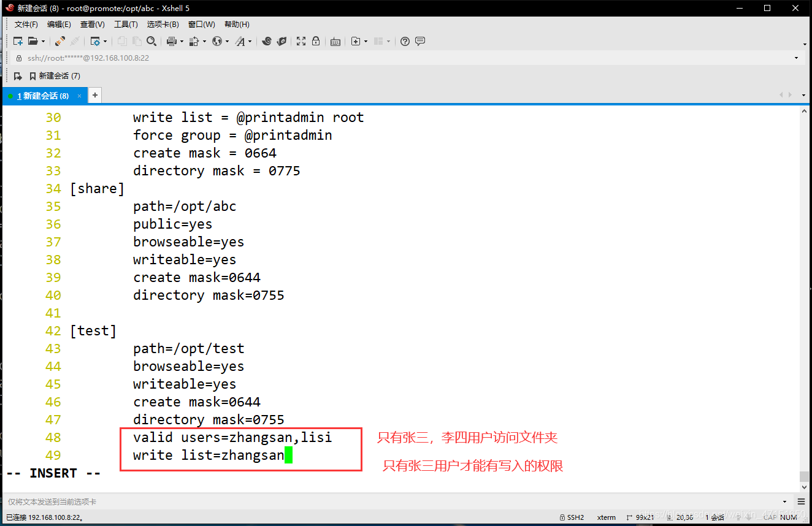Screen dimensions: 812x526
Task: Open the 窗口(W) menu
Action: pyautogui.click(x=201, y=25)
